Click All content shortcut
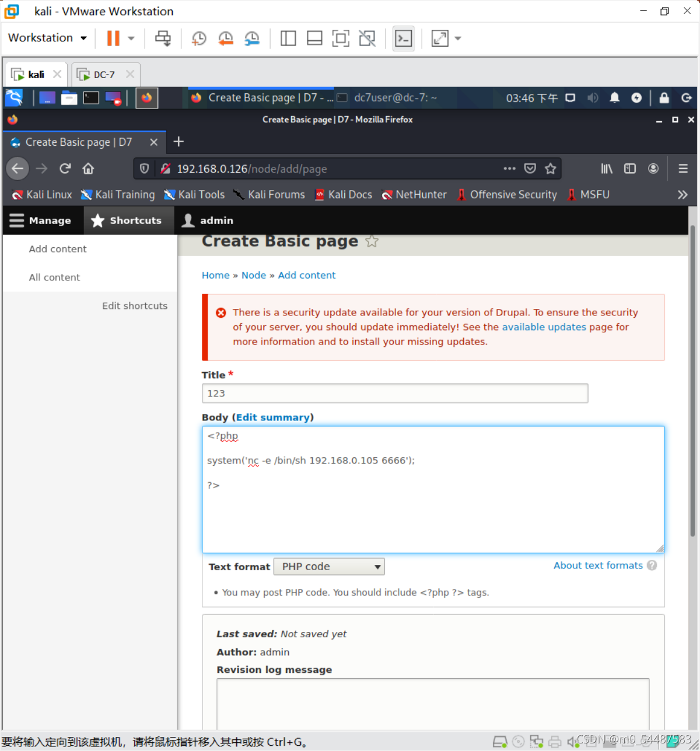The height and width of the screenshot is (751, 700). click(54, 278)
